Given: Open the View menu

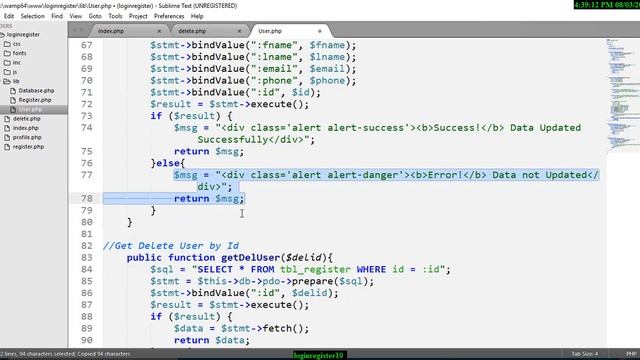Looking at the screenshot, I should (x=76, y=16).
